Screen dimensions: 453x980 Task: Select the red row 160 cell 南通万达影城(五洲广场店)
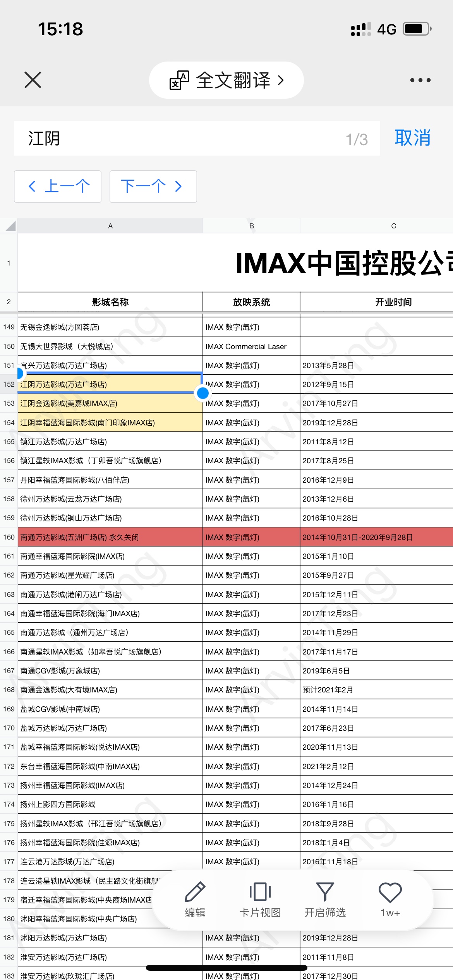point(110,537)
